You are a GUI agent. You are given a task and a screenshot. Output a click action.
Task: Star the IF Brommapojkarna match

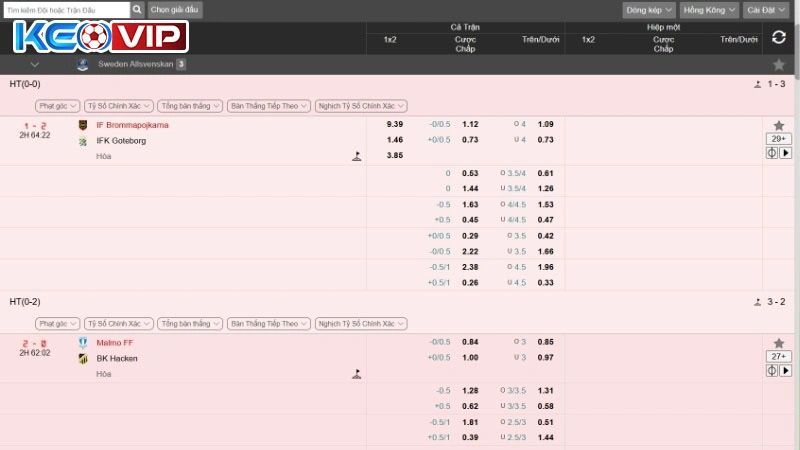tap(779, 125)
